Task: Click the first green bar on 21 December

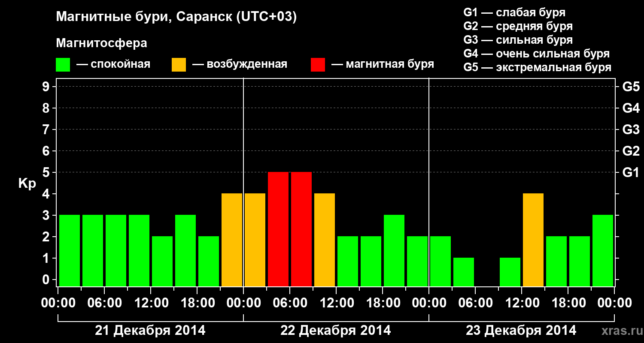Action: (70, 250)
